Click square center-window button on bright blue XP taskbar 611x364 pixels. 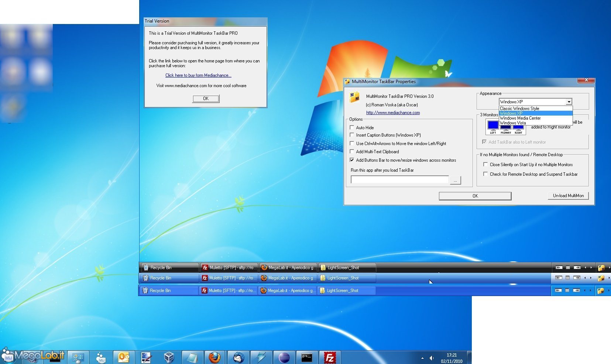(x=567, y=291)
